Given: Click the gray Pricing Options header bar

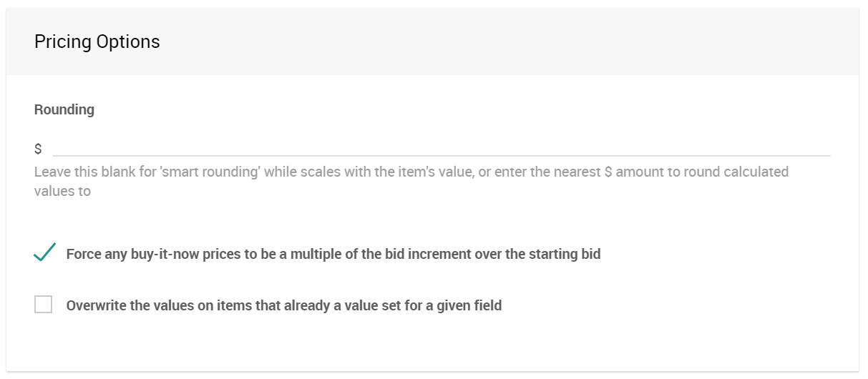Looking at the screenshot, I should pyautogui.click(x=501, y=41).
